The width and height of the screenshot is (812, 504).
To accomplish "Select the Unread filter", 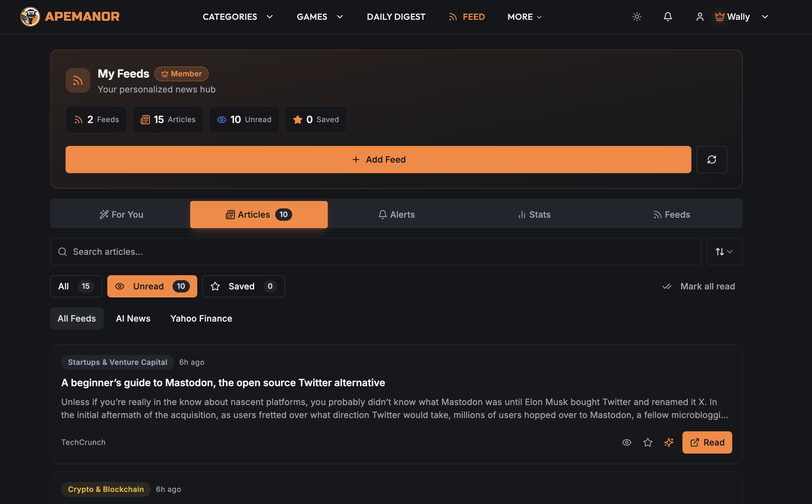I will point(152,286).
